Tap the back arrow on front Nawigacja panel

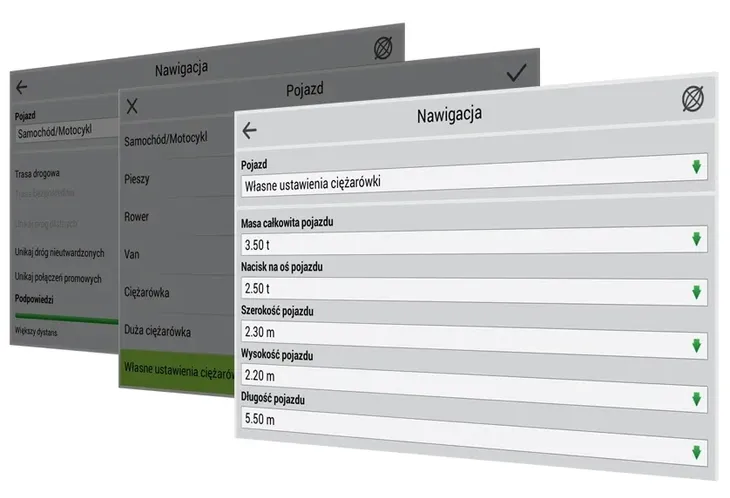point(250,131)
